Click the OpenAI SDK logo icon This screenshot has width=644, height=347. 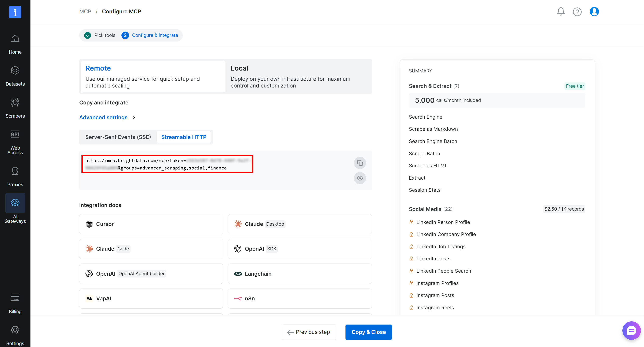point(238,249)
